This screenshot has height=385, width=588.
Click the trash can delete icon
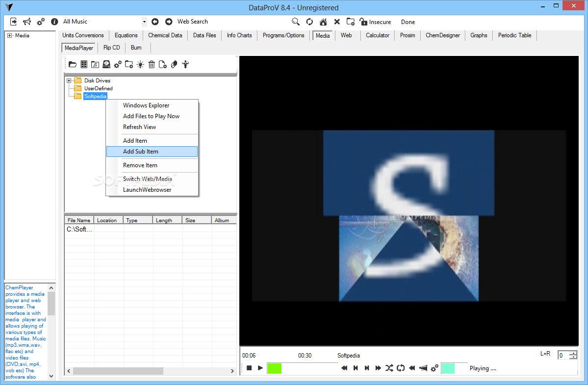[x=152, y=64]
